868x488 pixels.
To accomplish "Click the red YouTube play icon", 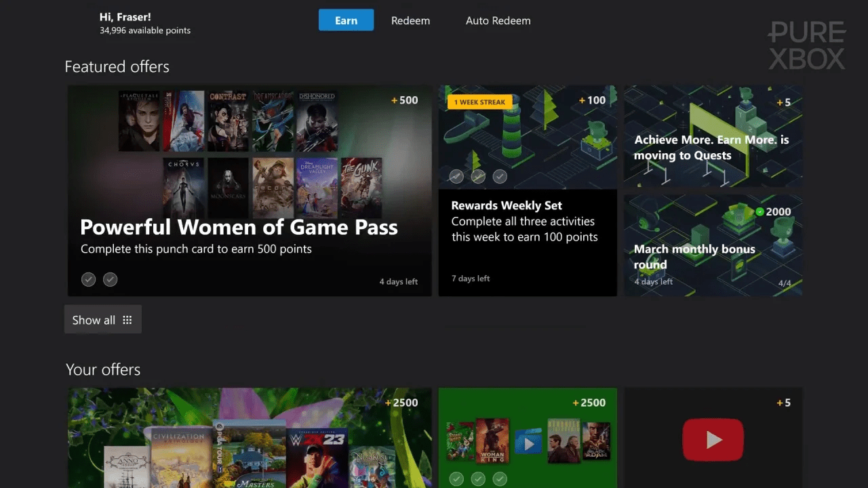I will pyautogui.click(x=713, y=440).
